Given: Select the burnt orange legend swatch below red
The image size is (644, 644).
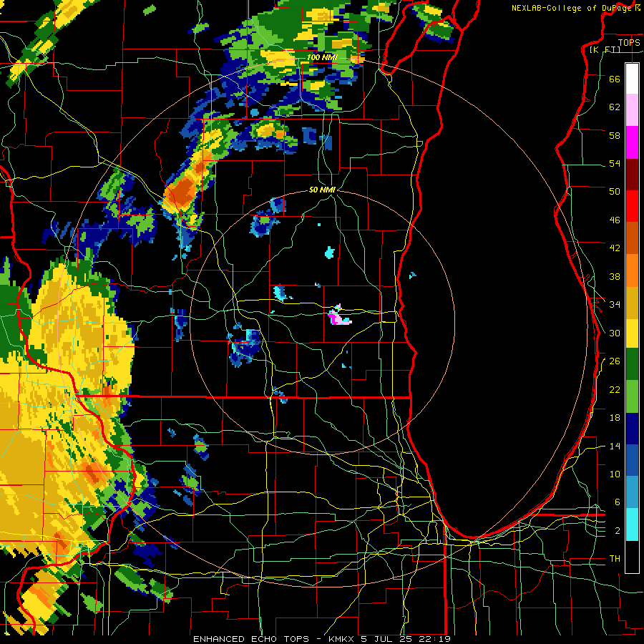Looking at the screenshot, I should (632, 238).
